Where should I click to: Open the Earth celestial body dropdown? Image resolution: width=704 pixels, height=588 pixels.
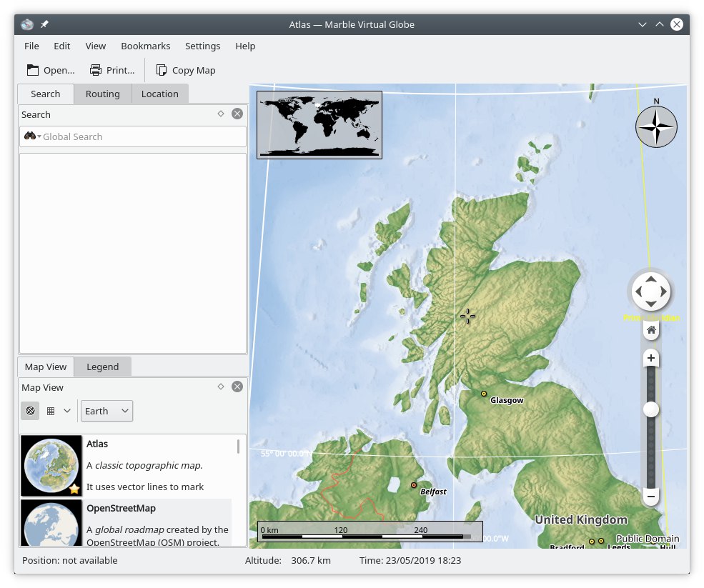click(x=106, y=411)
